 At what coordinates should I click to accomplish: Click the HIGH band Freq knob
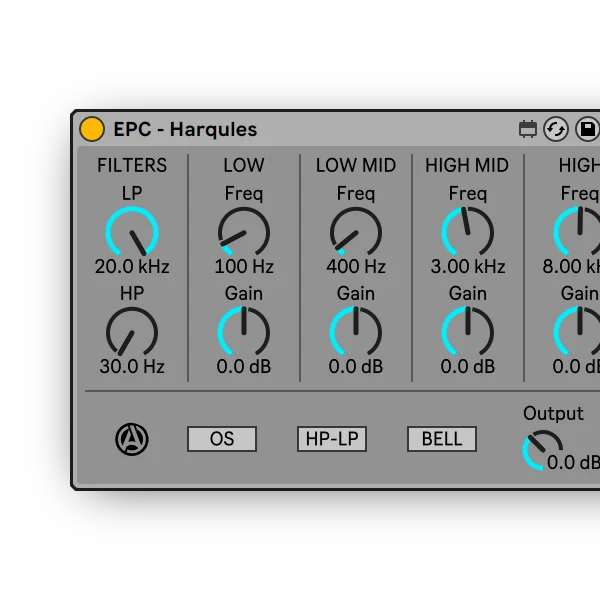tap(579, 232)
